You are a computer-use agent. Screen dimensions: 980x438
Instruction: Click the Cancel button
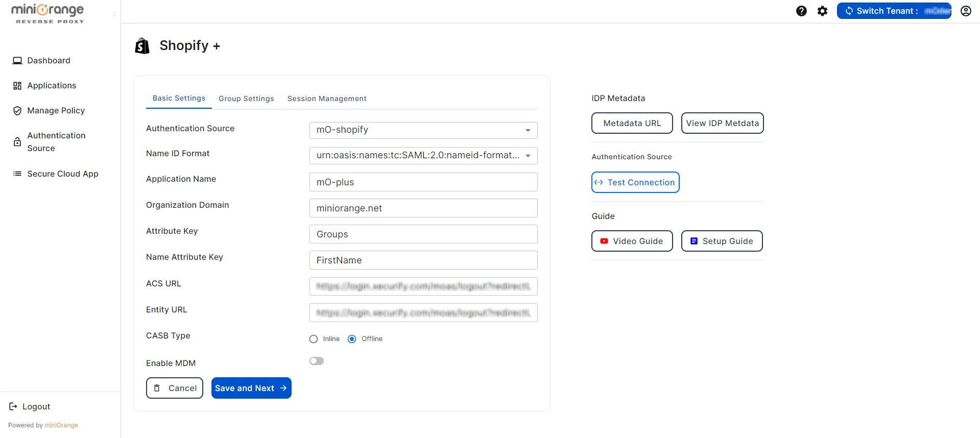[175, 388]
